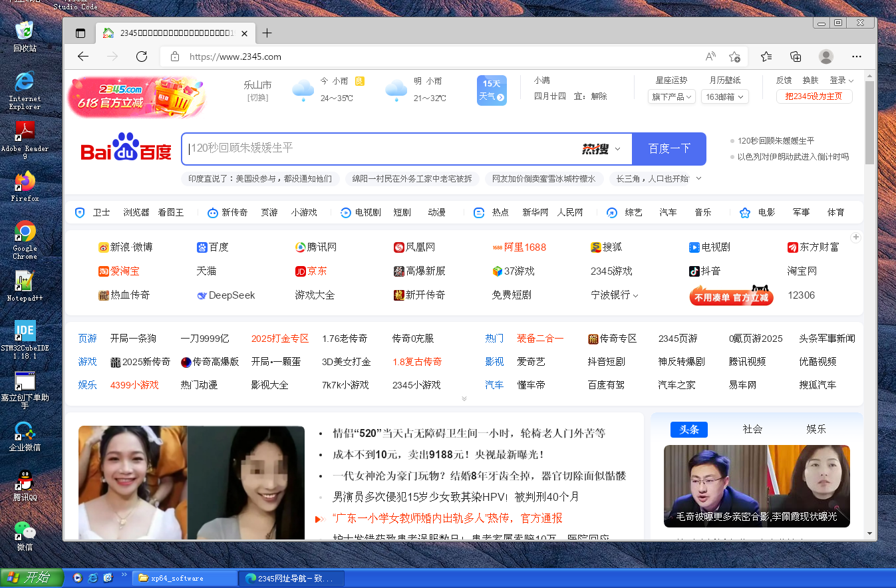Click the 15天天气 forecast badge
Image resolution: width=896 pixels, height=588 pixels.
click(492, 90)
